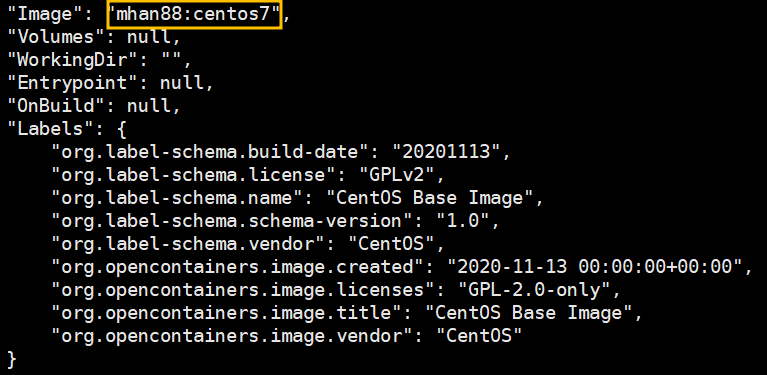The image size is (767, 375).
Task: Click the org.label-schema.vendor key
Action: [189, 244]
